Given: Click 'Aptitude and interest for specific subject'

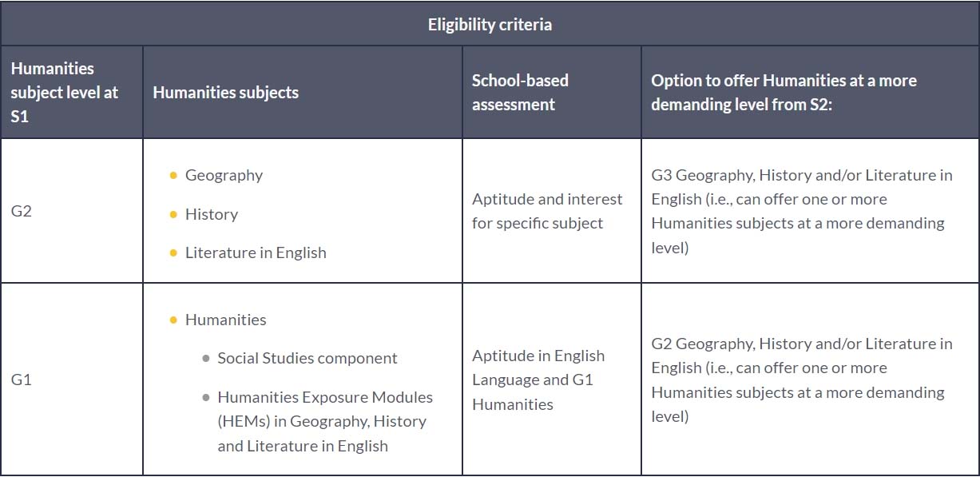Looking at the screenshot, I should point(547,211).
